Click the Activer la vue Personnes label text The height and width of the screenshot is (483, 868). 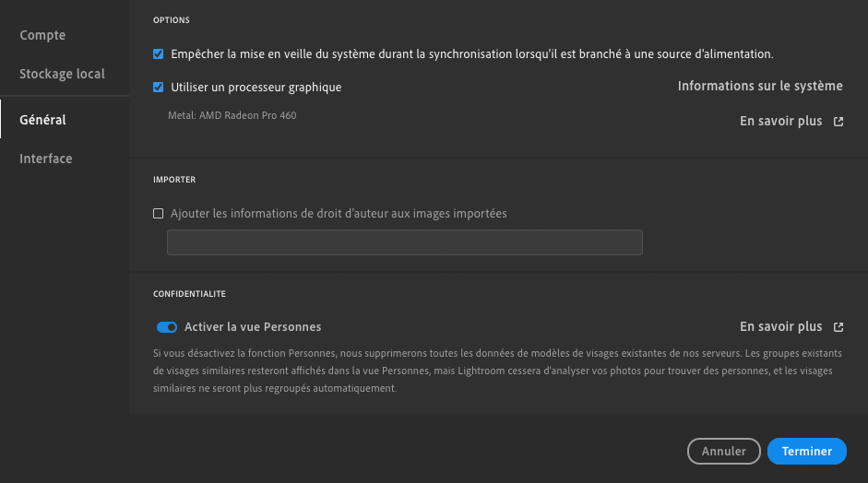coord(253,327)
